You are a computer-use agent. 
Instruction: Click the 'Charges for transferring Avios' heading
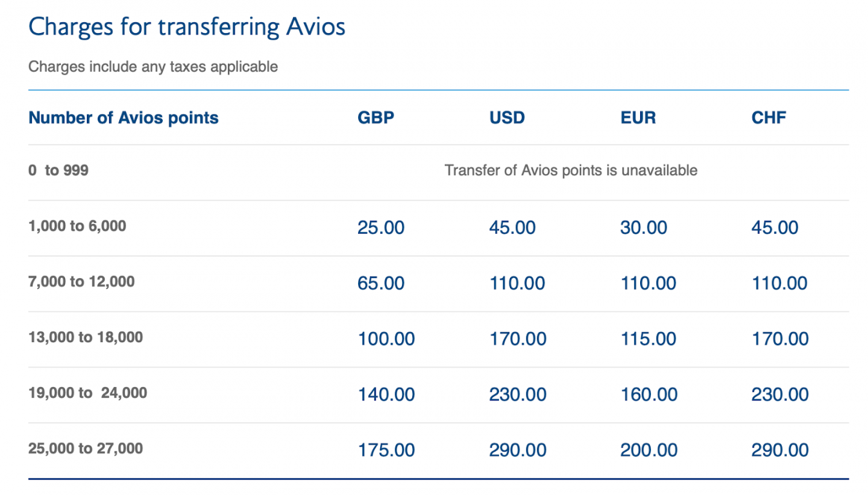pyautogui.click(x=187, y=27)
